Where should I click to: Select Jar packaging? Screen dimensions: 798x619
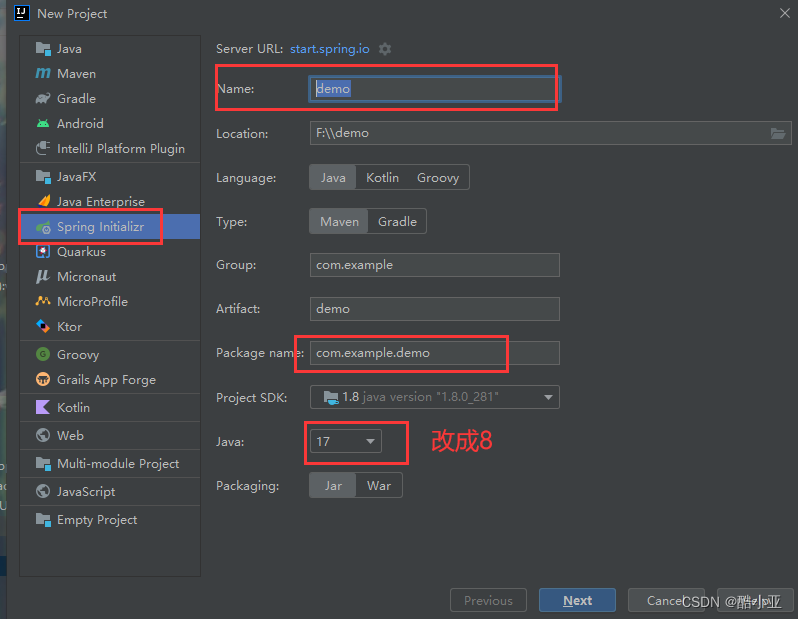(x=333, y=486)
